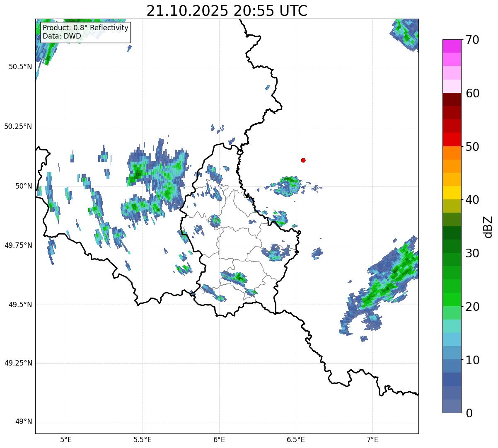Click the latitude label 50.25°N
The height and width of the screenshot is (448, 498).
[x=18, y=126]
